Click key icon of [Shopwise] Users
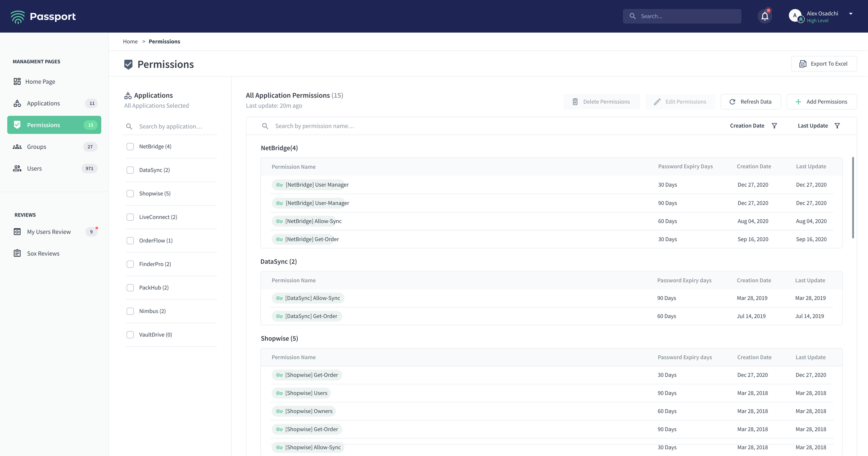868x456 pixels. click(279, 393)
